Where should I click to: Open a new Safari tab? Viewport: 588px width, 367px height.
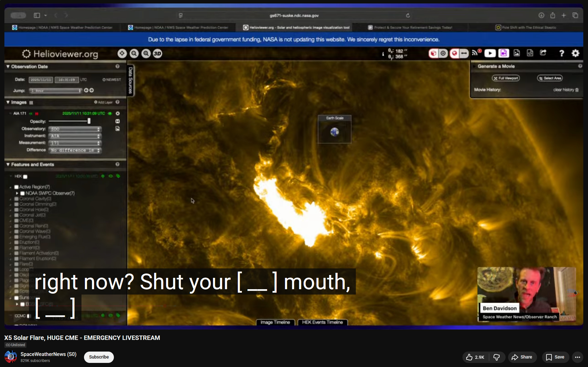pos(564,15)
